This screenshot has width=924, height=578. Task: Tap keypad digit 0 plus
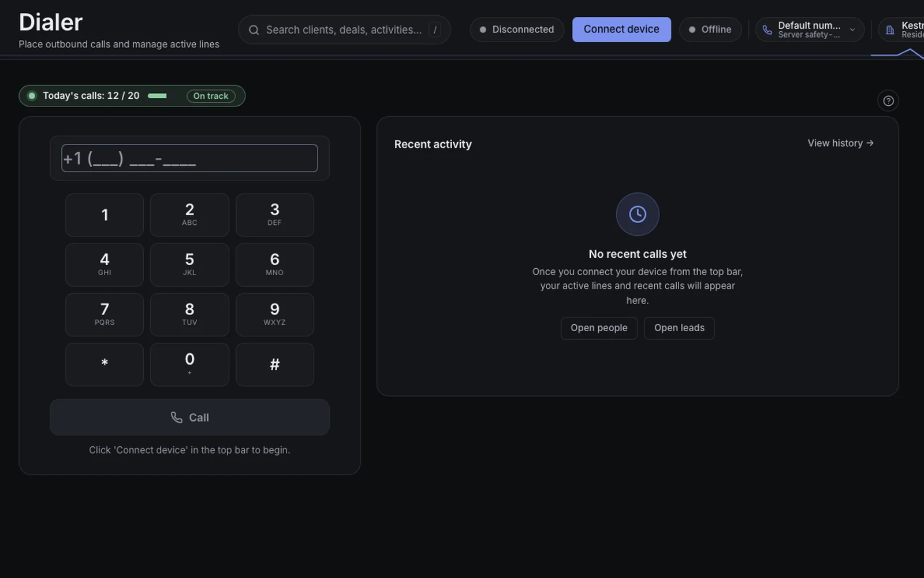pyautogui.click(x=189, y=365)
